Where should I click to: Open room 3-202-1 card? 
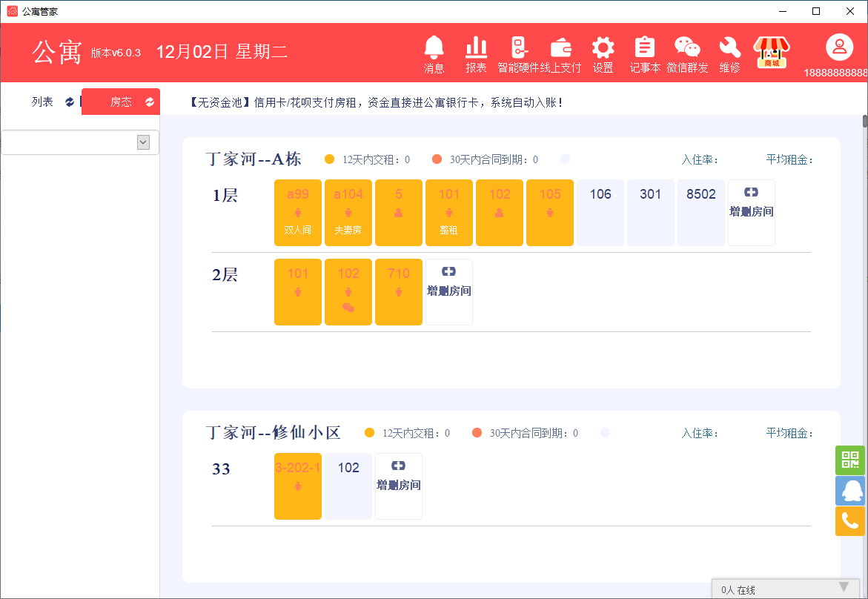click(x=298, y=486)
